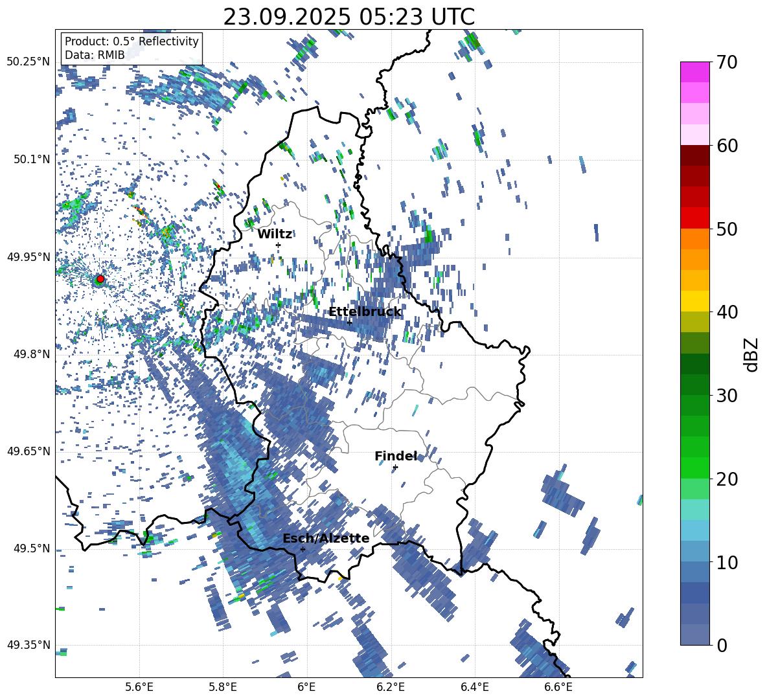This screenshot has height=700, width=767.
Task: Click the colorbar tick label 30
Action: (727, 396)
